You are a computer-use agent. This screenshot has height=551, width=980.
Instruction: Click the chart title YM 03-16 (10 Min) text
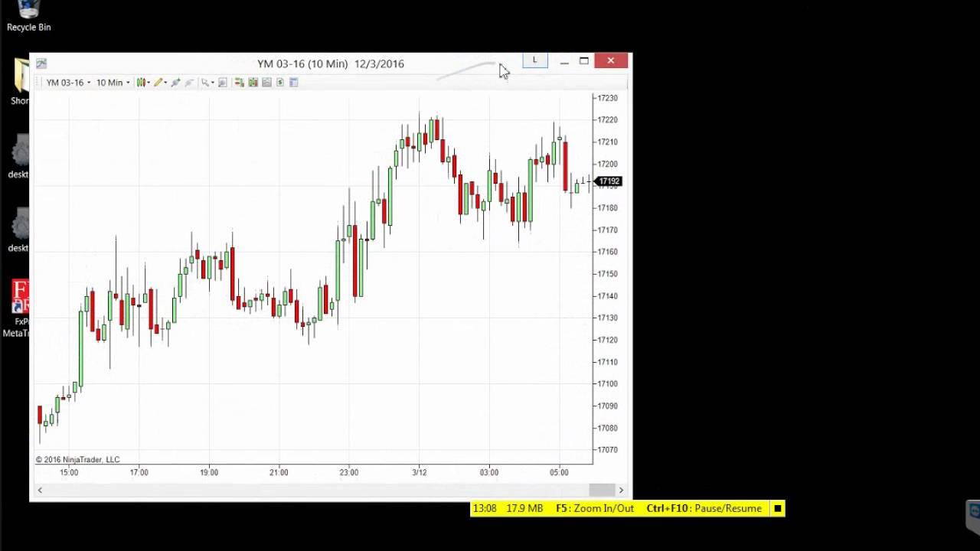point(302,64)
